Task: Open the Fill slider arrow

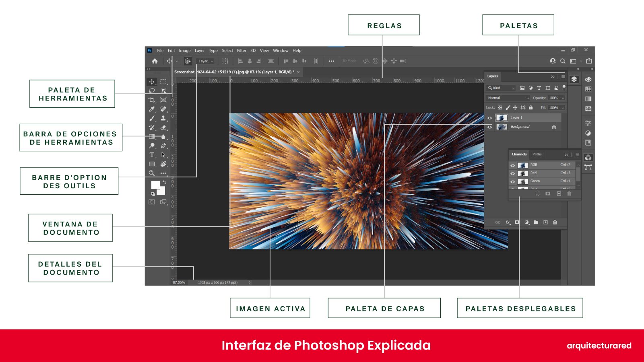Action: pos(563,107)
